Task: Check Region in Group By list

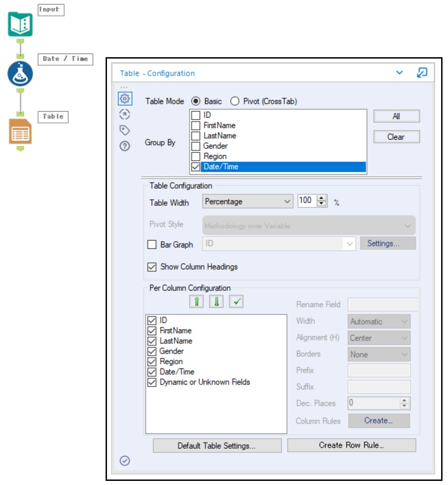Action: point(196,156)
